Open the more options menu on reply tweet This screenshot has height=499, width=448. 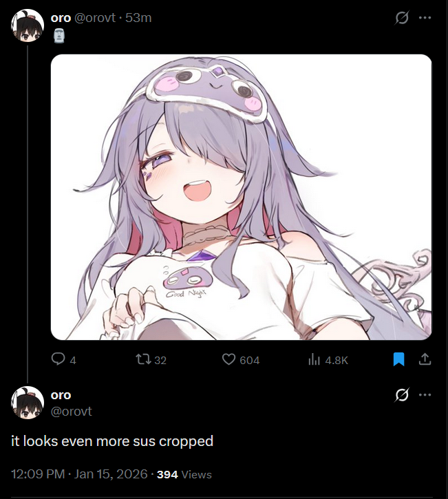point(425,395)
